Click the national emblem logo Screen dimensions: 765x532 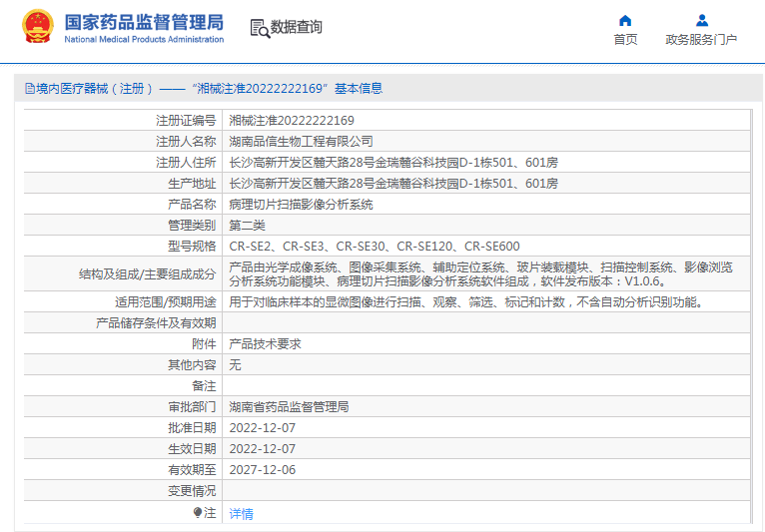point(38,27)
